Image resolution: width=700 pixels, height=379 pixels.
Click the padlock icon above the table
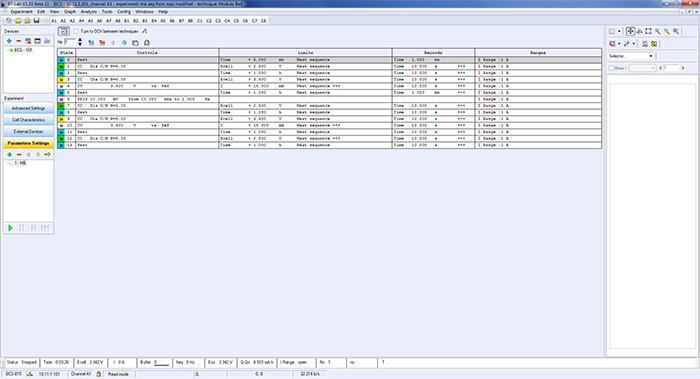[146, 43]
